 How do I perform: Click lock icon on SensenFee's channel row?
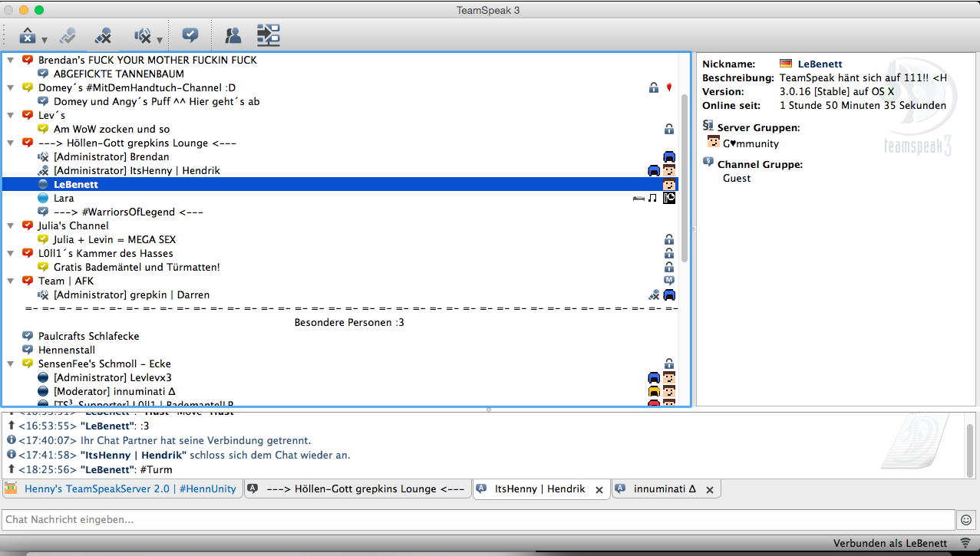point(669,364)
